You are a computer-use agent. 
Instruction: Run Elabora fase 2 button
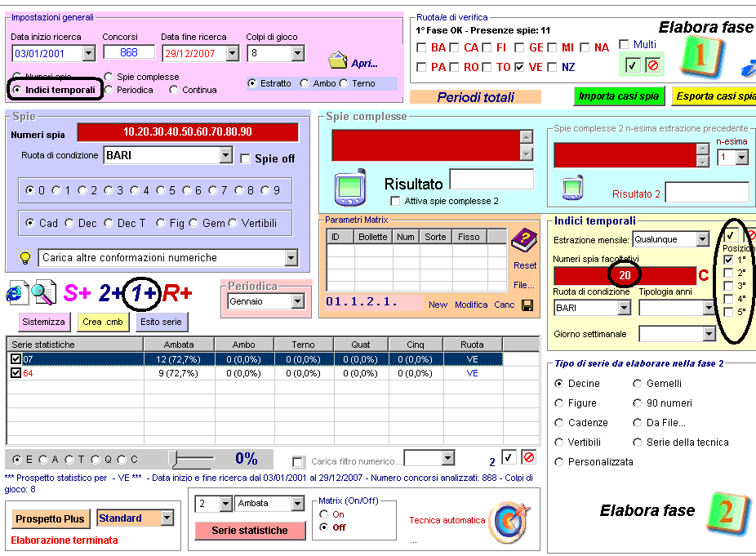[728, 514]
